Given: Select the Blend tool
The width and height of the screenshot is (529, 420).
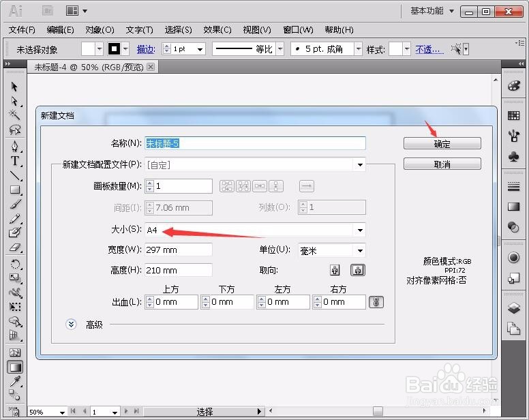Looking at the screenshot, I should [x=14, y=395].
